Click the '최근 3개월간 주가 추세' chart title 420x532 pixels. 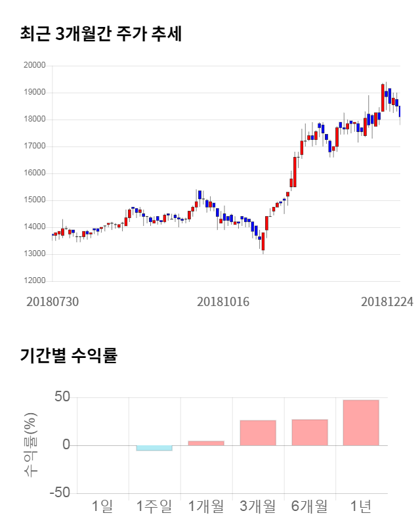pos(100,34)
